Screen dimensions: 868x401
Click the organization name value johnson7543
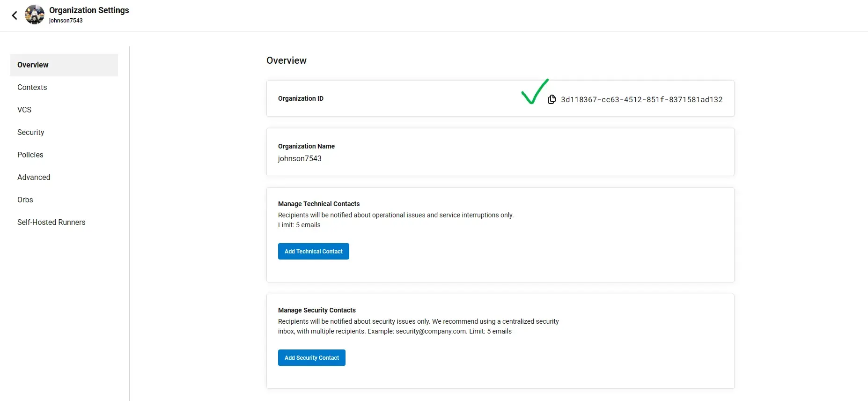300,159
